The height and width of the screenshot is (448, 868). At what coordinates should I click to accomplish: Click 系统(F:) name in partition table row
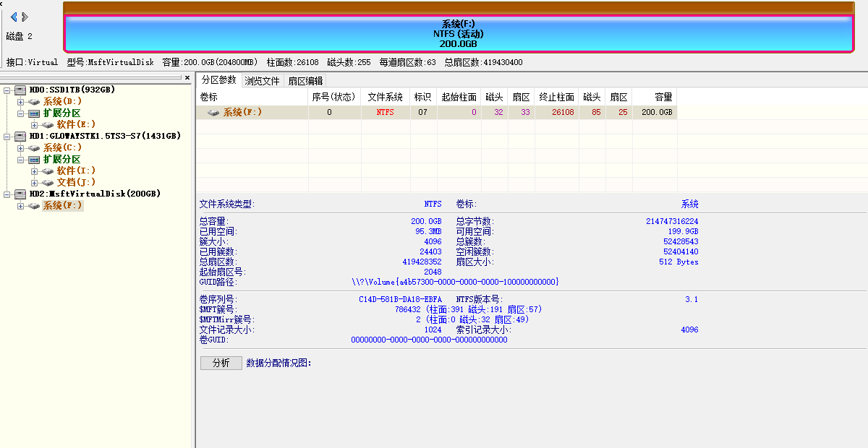coord(242,113)
